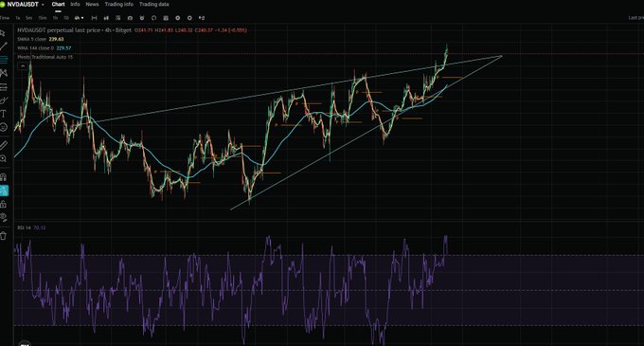
Task: Toggle magnet snap mode
Action: coord(3,177)
